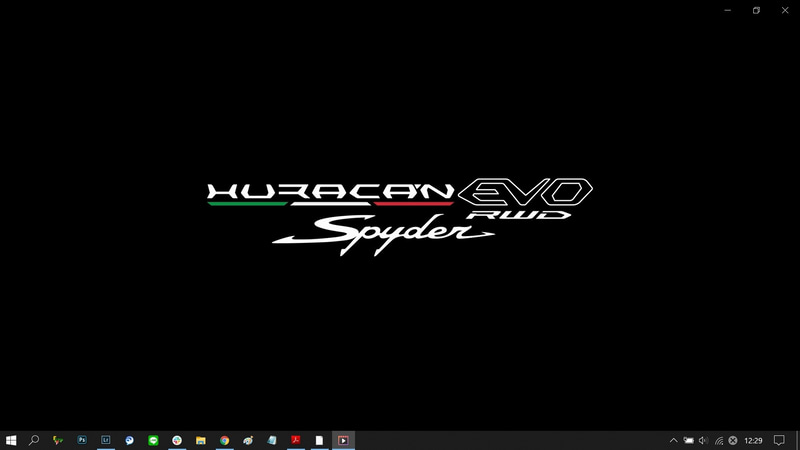Click the Show desktop strip
800x450 pixels.
(797, 440)
